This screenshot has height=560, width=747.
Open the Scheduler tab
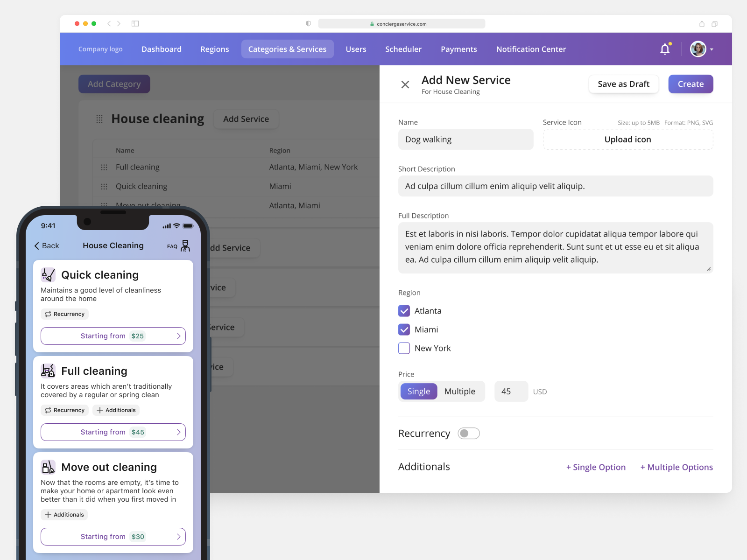pyautogui.click(x=403, y=49)
